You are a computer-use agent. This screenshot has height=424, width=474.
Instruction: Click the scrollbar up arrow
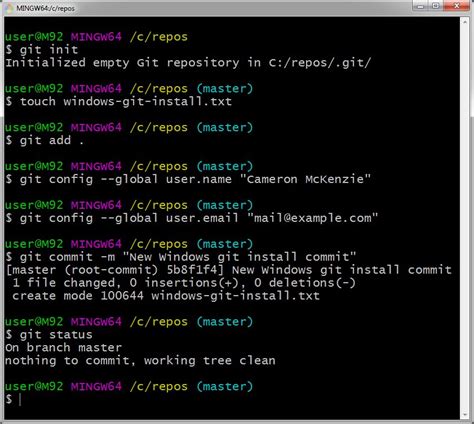(465, 22)
